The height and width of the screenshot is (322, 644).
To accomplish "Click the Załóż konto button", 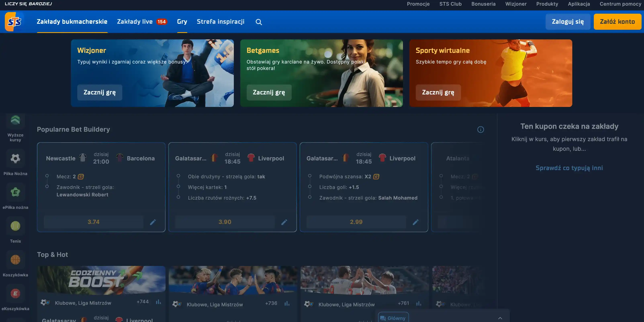I will (617, 22).
